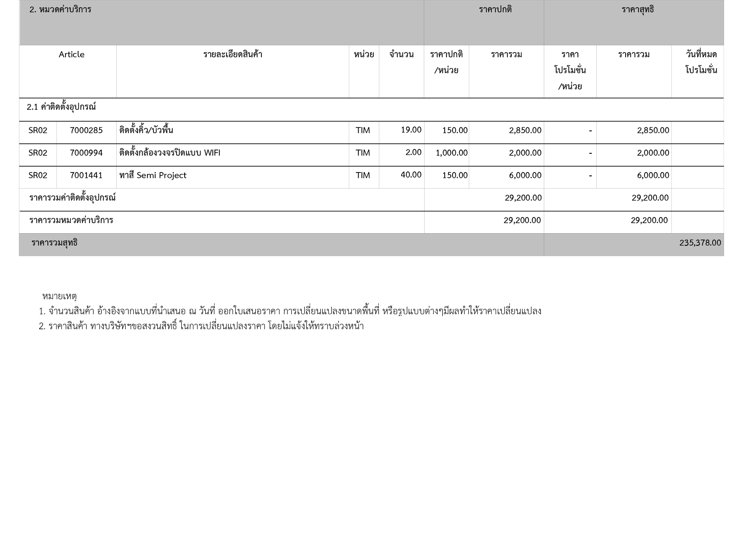Select the 'ทาสี Semi Project' description cell
This screenshot has width=747, height=560.
pyautogui.click(x=153, y=175)
